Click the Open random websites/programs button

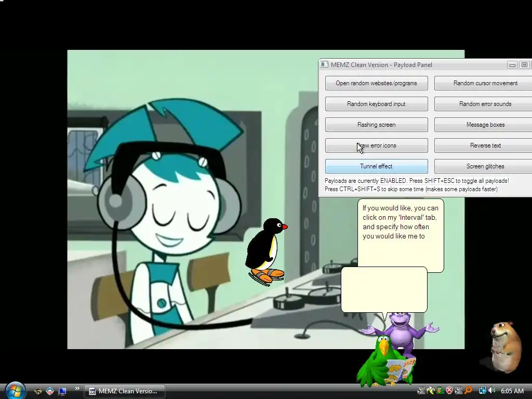click(x=376, y=83)
